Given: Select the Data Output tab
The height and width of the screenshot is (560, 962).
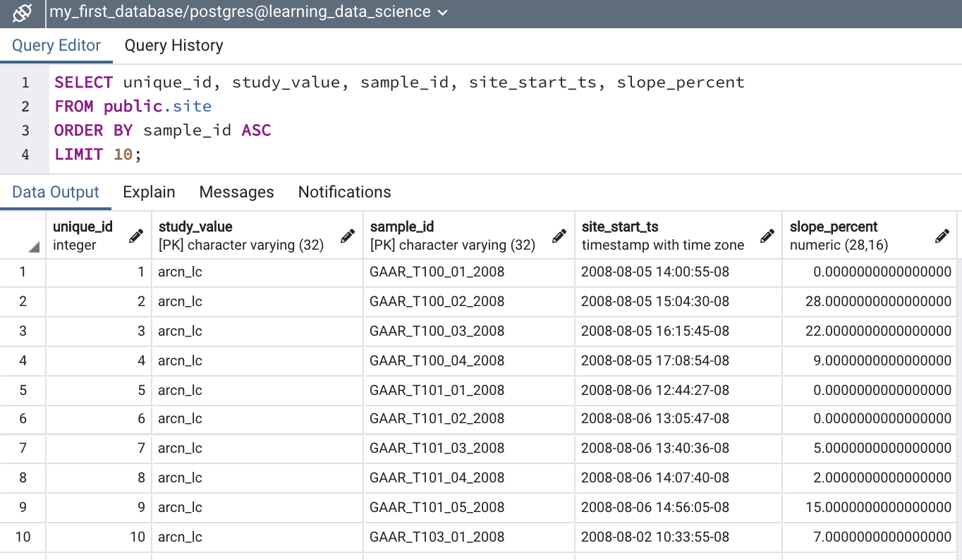Looking at the screenshot, I should coord(56,192).
